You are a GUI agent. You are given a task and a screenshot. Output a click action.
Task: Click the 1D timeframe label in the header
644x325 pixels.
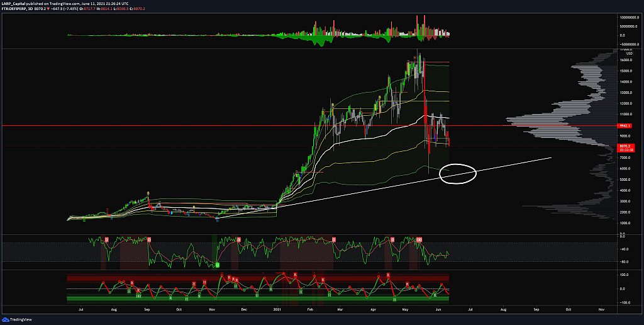tap(29, 8)
